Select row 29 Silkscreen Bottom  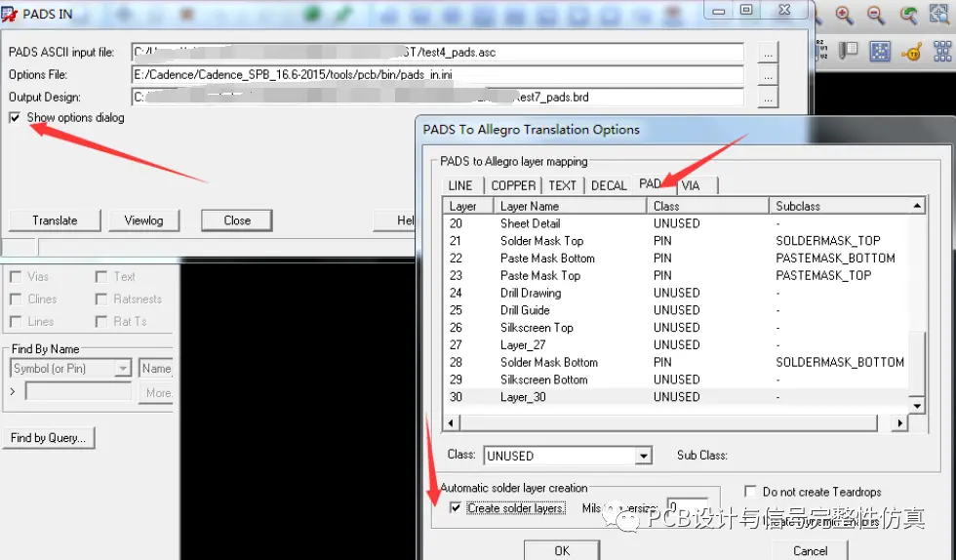point(677,380)
